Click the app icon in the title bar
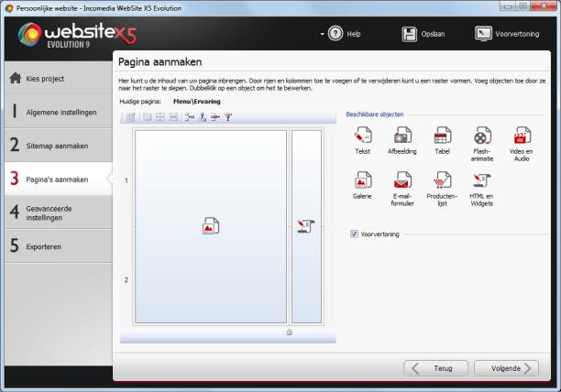Screen dimensions: 561x392 [8, 8]
